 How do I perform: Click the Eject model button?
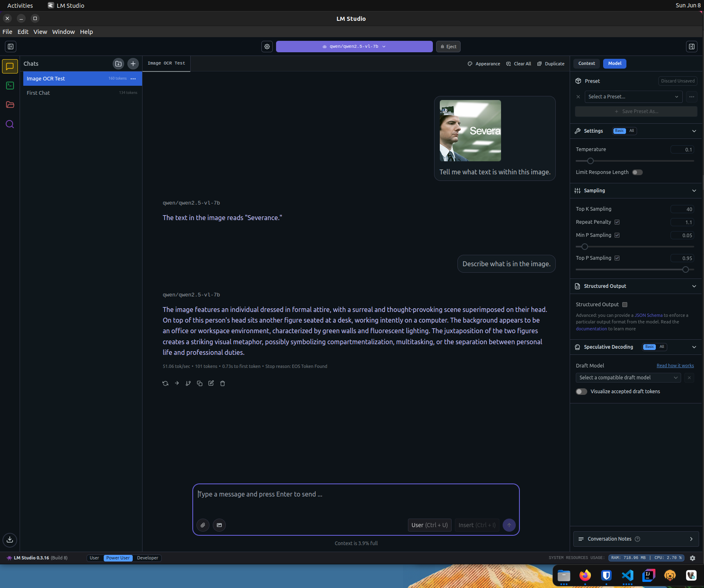448,47
